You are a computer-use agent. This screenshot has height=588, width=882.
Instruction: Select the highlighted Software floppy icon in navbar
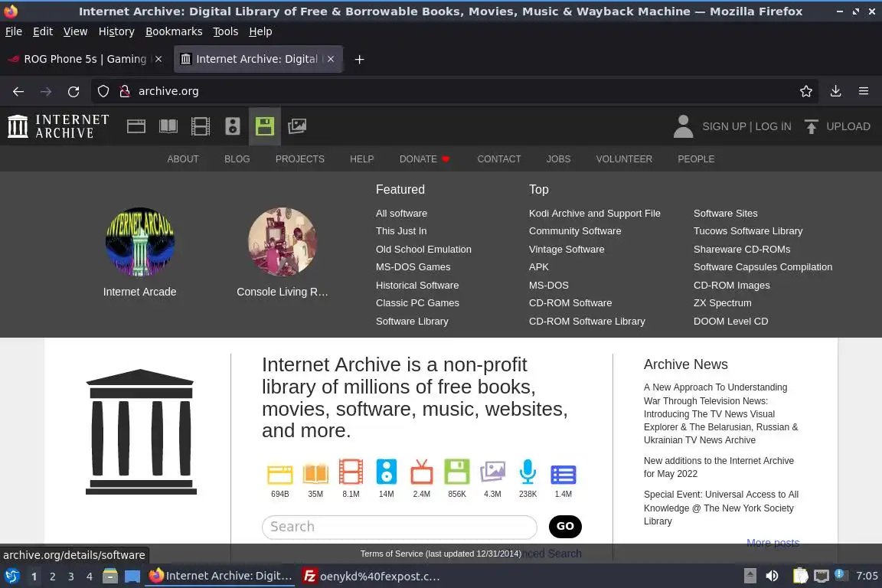click(264, 126)
